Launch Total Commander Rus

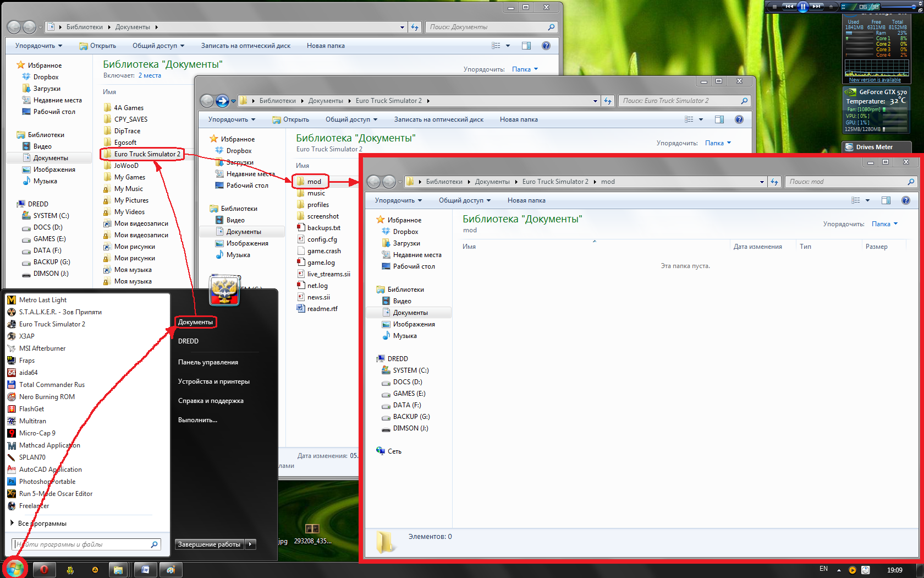52,385
